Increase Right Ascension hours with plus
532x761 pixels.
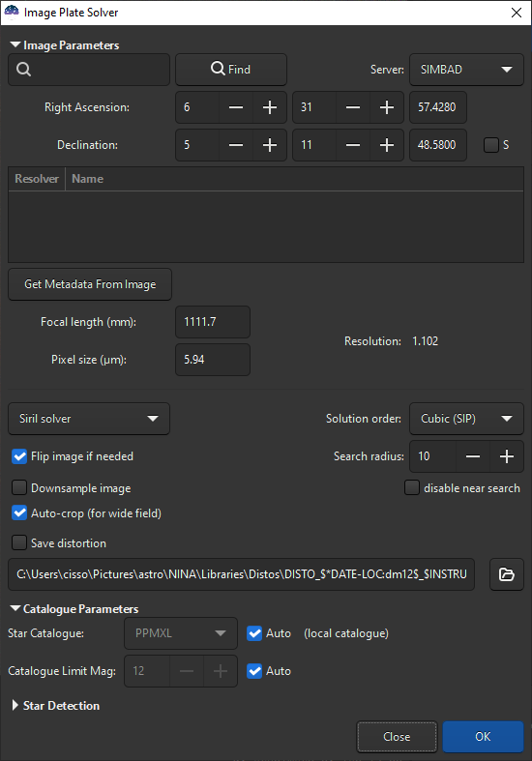(270, 107)
